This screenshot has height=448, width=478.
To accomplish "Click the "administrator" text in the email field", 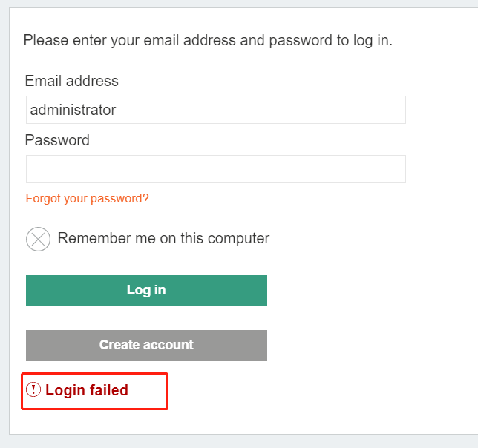I will (x=73, y=110).
